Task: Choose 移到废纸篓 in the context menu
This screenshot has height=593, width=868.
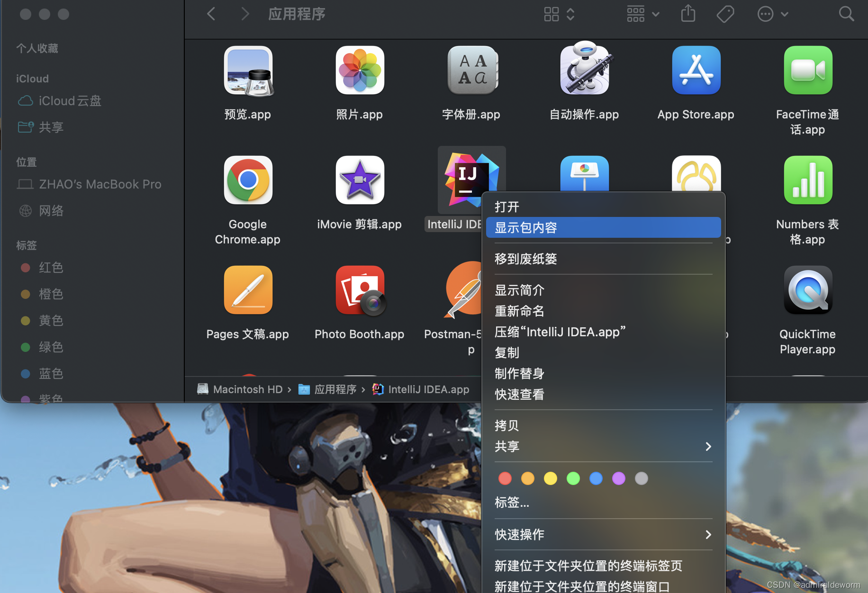Action: [x=603, y=259]
